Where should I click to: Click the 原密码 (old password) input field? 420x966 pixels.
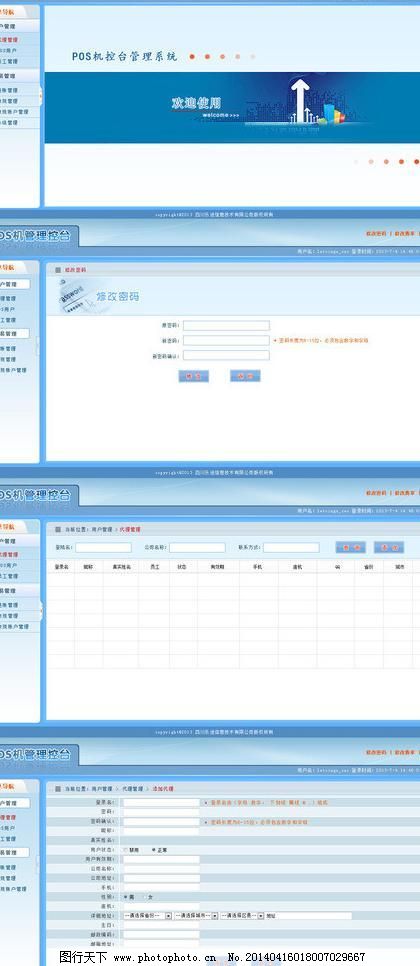226,325
